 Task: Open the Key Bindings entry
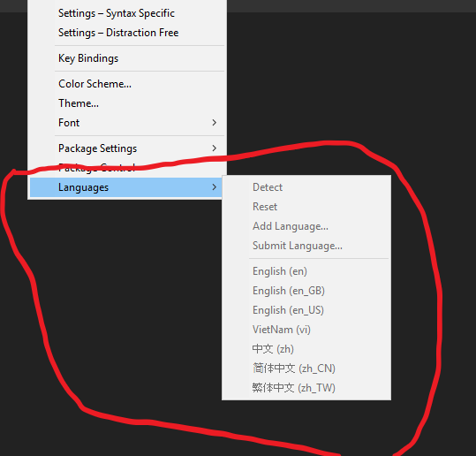(x=127, y=58)
